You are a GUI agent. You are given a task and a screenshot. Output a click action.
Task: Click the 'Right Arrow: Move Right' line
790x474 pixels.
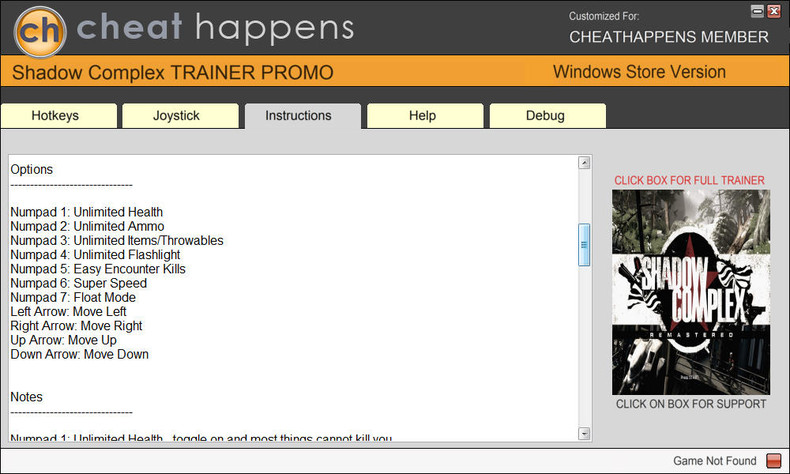point(76,326)
